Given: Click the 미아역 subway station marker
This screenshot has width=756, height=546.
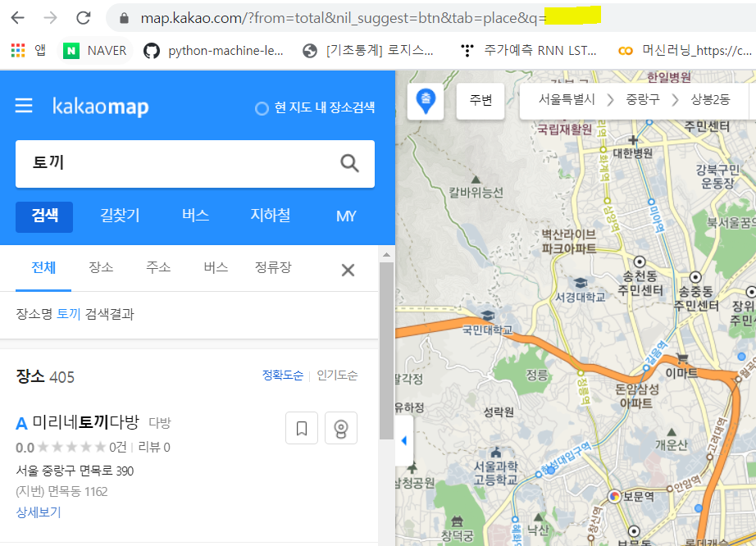Looking at the screenshot, I should 651,202.
